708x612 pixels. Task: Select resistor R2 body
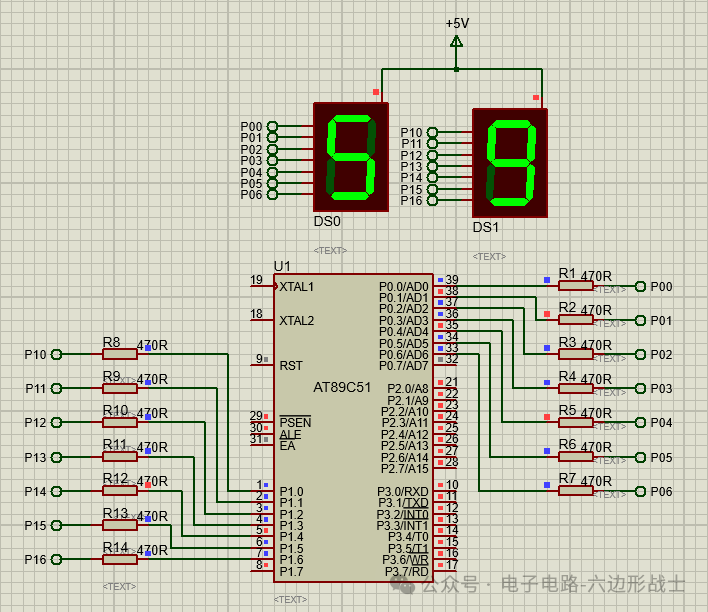click(575, 320)
